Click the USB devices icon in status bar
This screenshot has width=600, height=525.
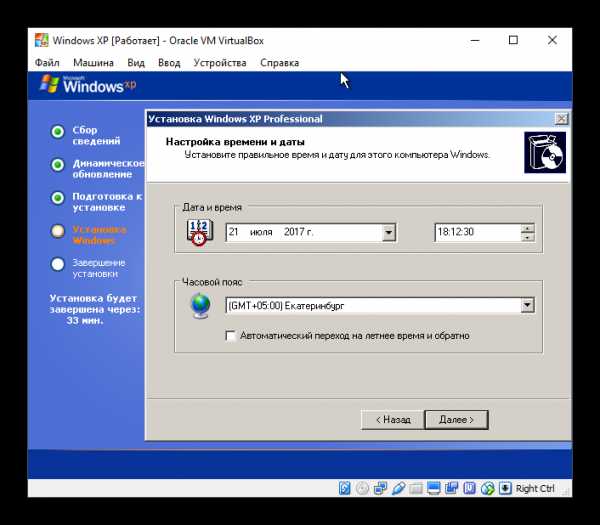398,488
